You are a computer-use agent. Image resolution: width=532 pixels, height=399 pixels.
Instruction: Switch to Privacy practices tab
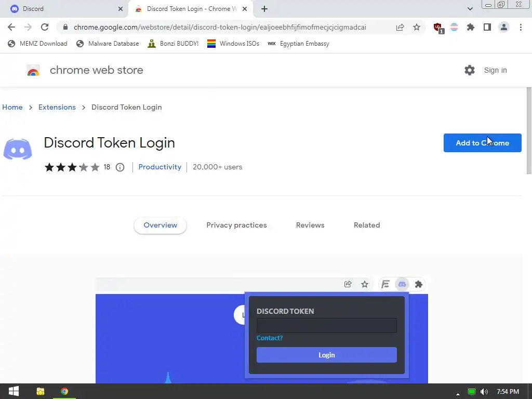pyautogui.click(x=236, y=225)
